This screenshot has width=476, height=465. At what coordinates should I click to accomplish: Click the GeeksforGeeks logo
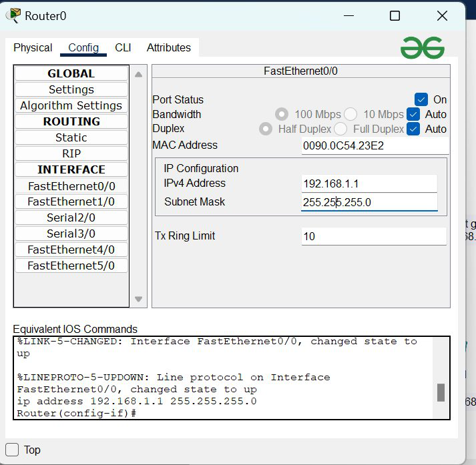422,47
